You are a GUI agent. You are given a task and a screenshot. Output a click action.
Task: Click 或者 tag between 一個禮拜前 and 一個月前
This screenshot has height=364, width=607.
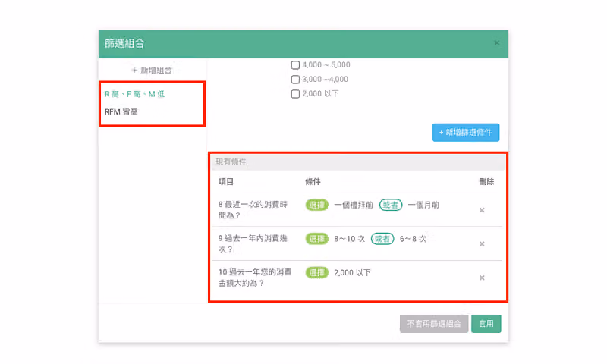click(x=391, y=205)
